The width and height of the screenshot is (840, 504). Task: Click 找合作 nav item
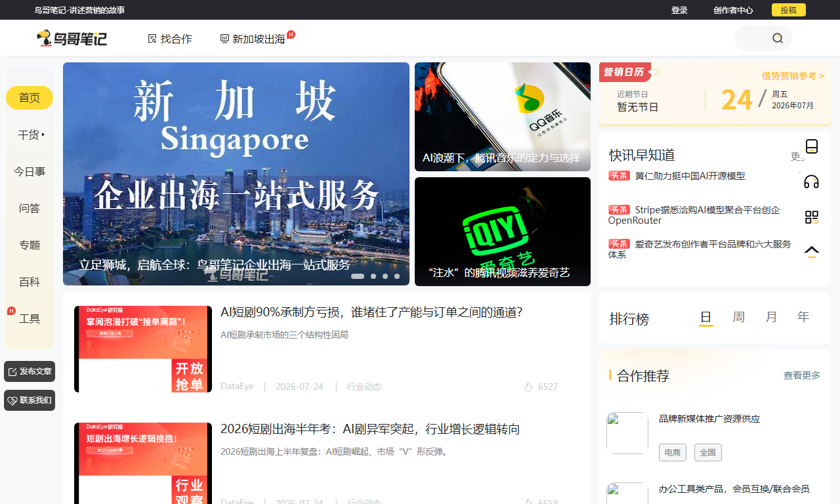[170, 39]
